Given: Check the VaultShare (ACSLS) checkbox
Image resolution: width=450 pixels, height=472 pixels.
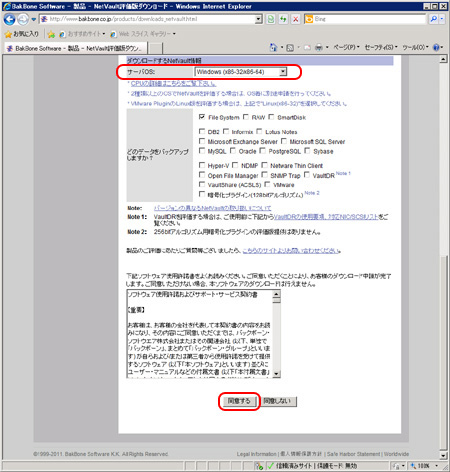Looking at the screenshot, I should coord(202,184).
